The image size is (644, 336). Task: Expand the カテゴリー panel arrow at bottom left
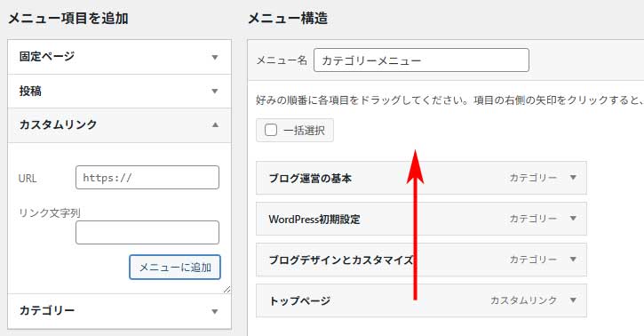[x=215, y=311]
